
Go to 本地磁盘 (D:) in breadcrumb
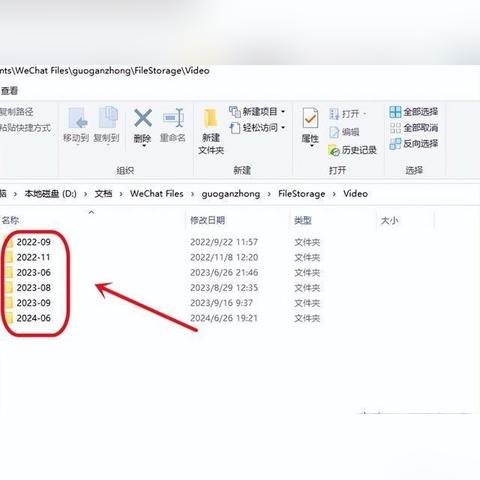pyautogui.click(x=50, y=194)
